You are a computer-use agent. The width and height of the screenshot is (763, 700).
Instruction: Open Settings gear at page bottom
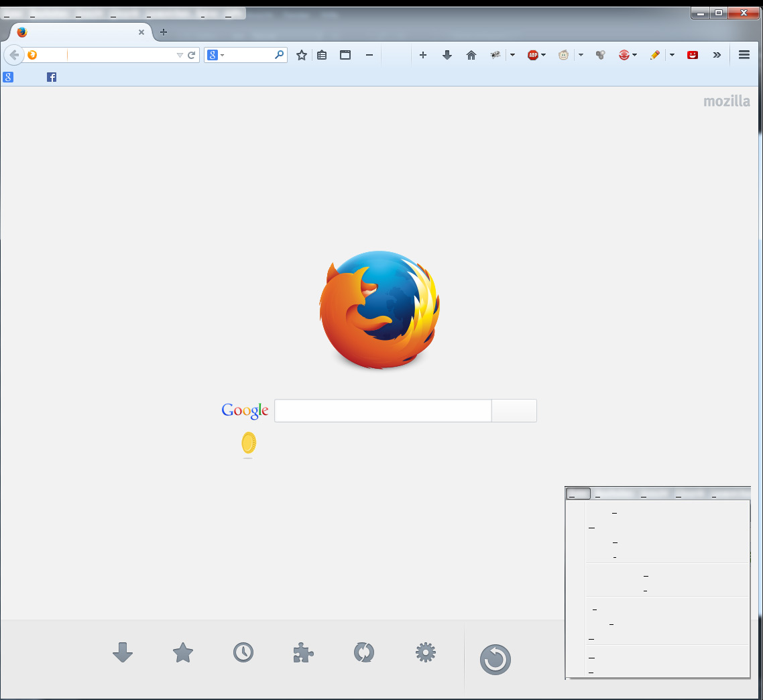point(426,653)
